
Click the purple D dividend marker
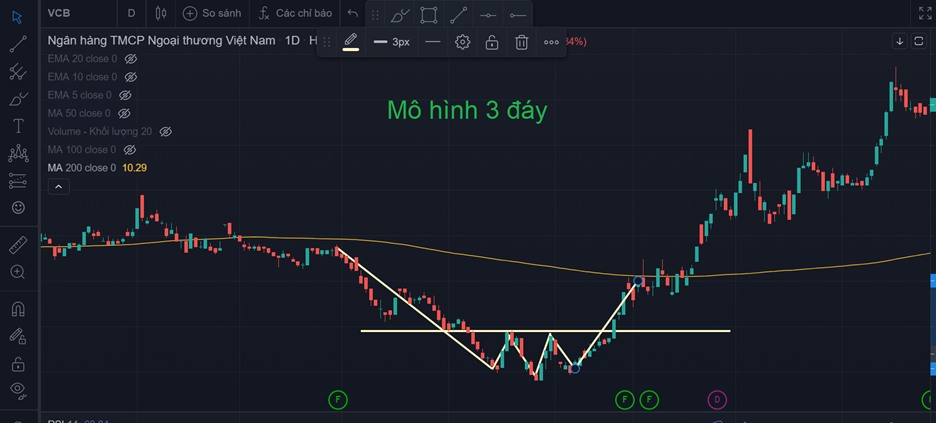point(717,399)
